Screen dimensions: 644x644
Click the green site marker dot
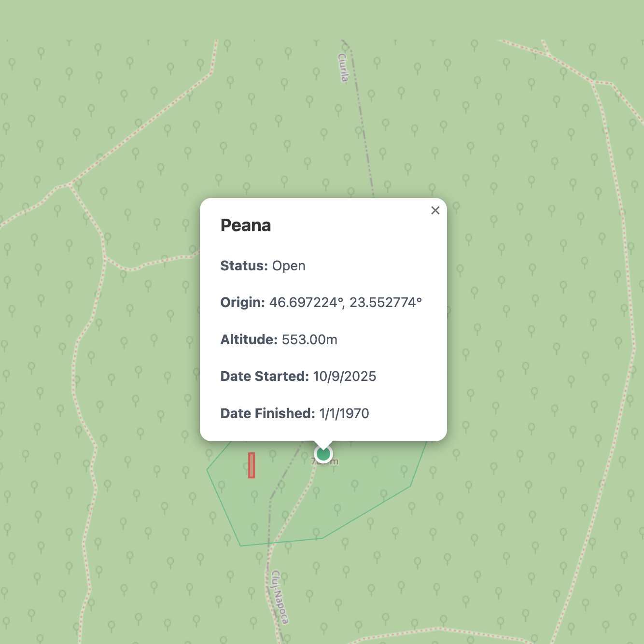[323, 454]
